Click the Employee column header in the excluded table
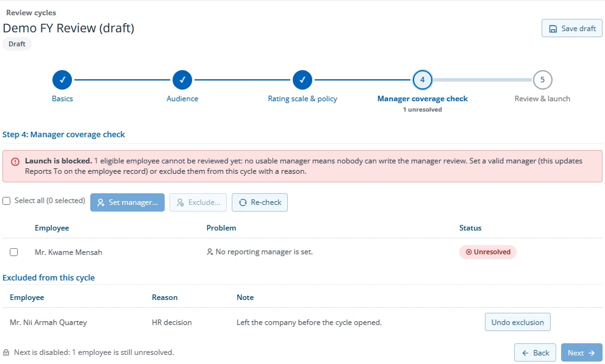This screenshot has height=364, width=605. [x=27, y=298]
